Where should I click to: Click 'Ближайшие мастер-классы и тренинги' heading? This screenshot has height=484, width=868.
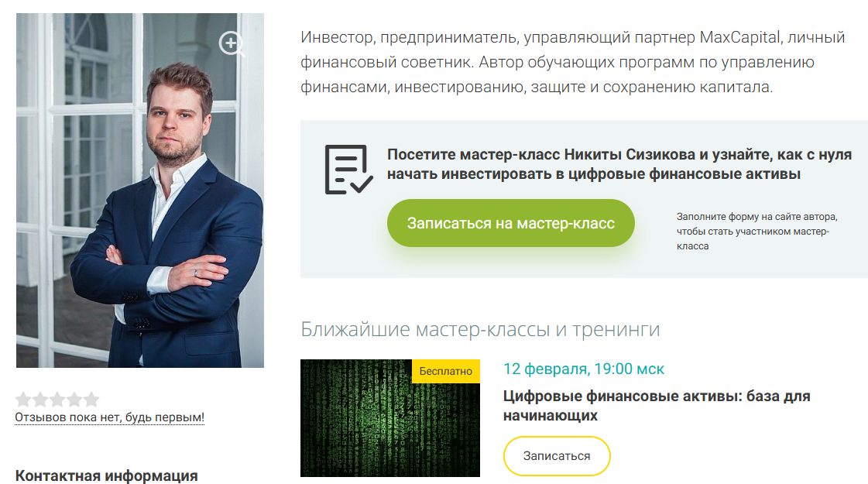click(480, 329)
